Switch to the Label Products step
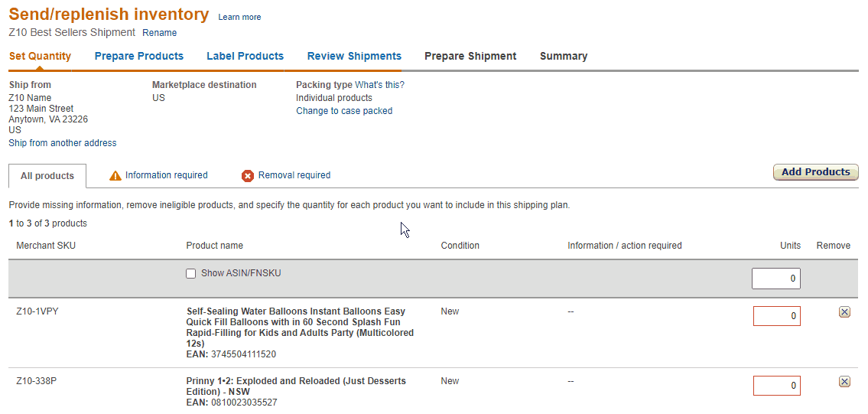The height and width of the screenshot is (414, 868). 245,57
